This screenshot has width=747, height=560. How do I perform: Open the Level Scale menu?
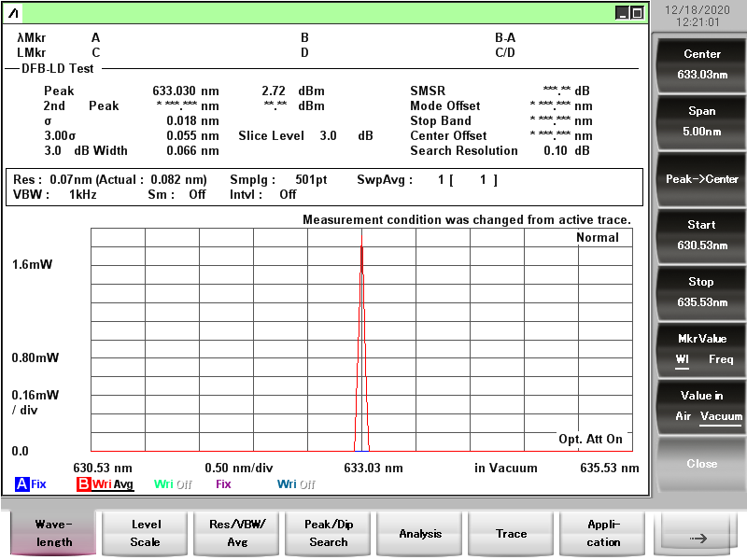click(145, 534)
